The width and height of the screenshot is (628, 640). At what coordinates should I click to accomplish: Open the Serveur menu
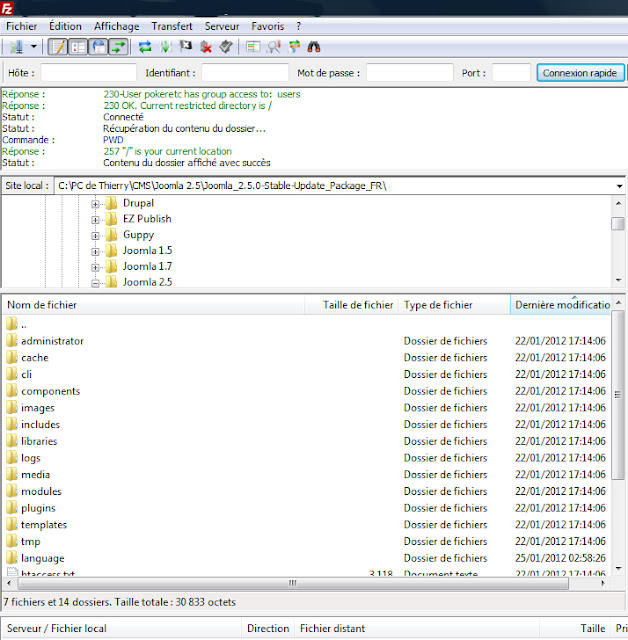click(x=222, y=26)
